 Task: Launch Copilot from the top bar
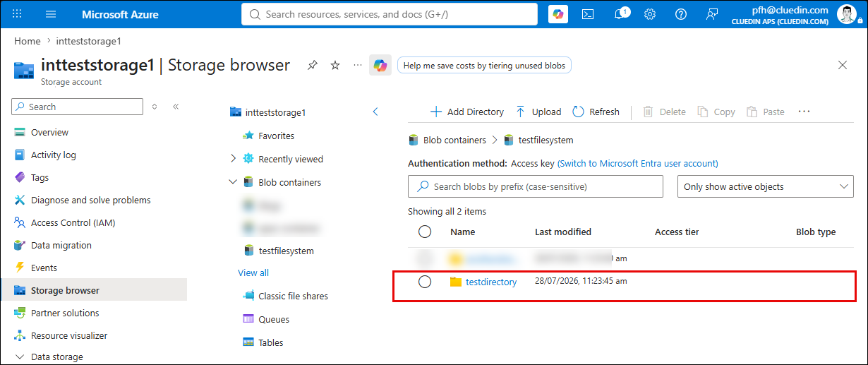click(x=558, y=14)
